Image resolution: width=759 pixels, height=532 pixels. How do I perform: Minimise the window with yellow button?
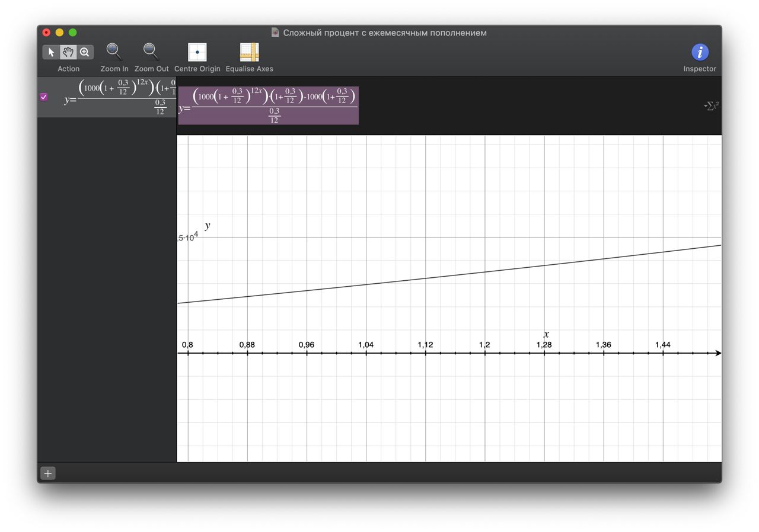pyautogui.click(x=59, y=33)
